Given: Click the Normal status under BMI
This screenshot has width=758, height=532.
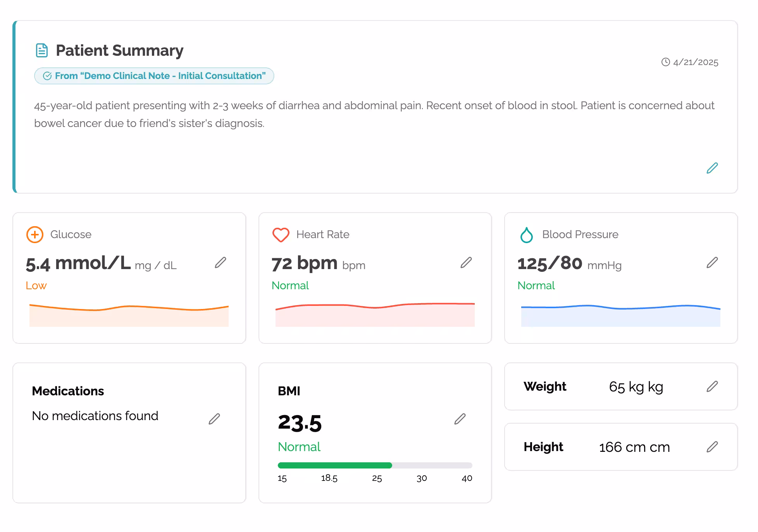Looking at the screenshot, I should 299,447.
